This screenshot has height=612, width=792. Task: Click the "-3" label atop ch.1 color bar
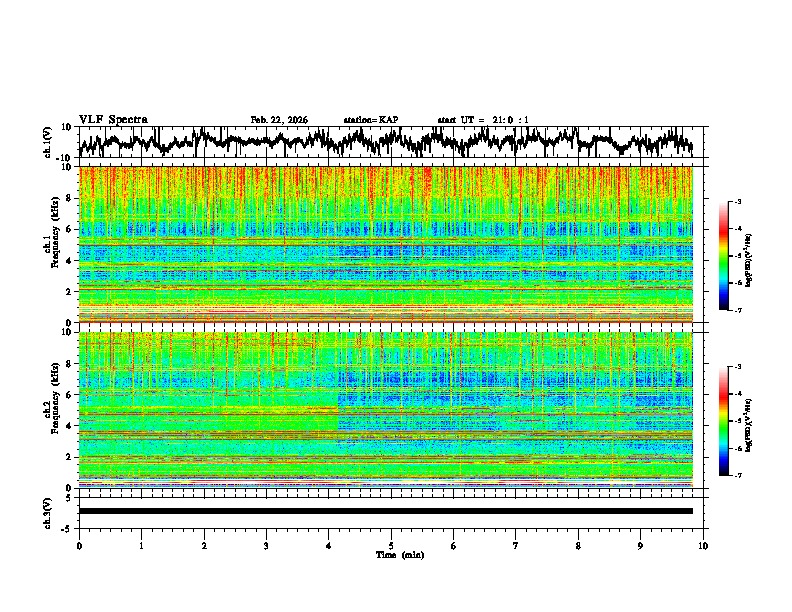click(738, 201)
